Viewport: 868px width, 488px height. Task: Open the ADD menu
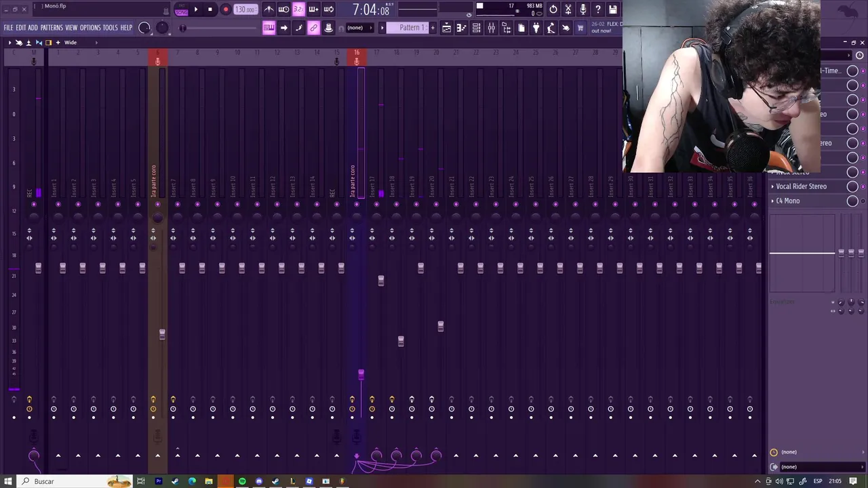(33, 28)
